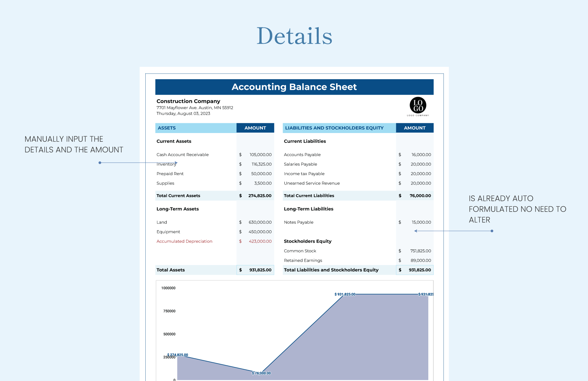Select the Prepaid Rent label
This screenshot has width=588, height=381.
click(170, 174)
